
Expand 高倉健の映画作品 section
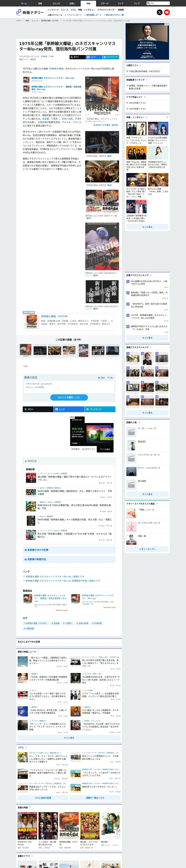[69, 559]
